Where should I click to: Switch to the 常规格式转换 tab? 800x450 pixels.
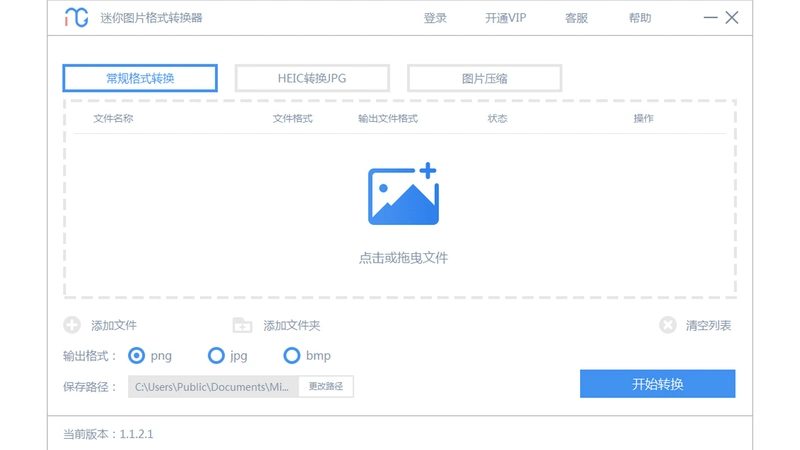pyautogui.click(x=140, y=78)
